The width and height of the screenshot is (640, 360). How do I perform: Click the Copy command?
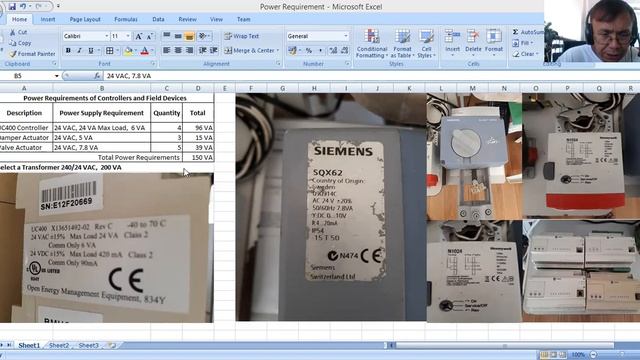pos(20,43)
